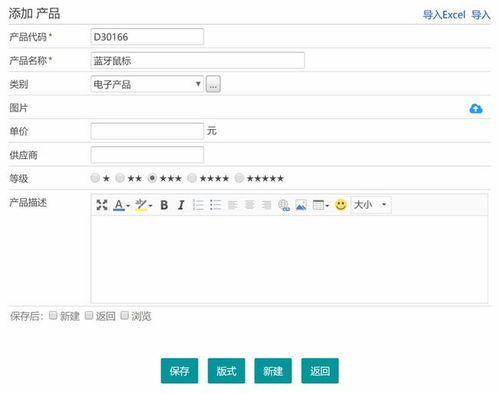499x394 pixels.
Task: Open the smiley emoticon picker
Action: 341,204
